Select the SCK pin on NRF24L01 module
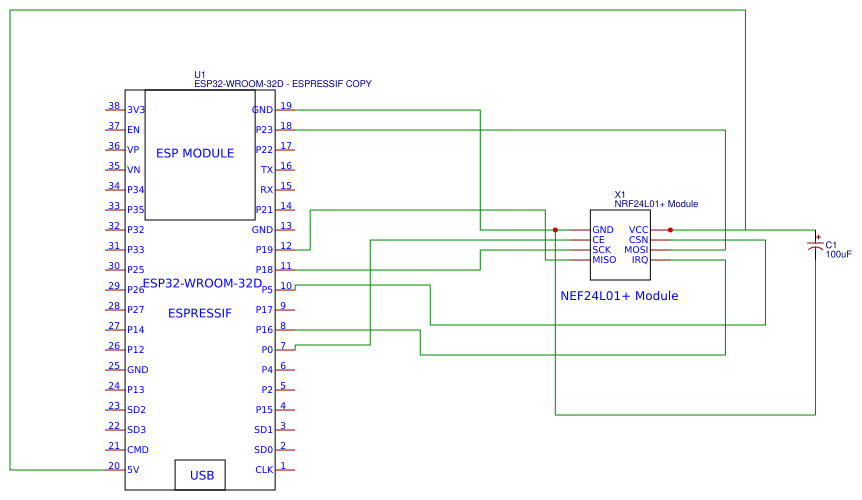Image resolution: width=862 pixels, height=500 pixels. tap(601, 249)
